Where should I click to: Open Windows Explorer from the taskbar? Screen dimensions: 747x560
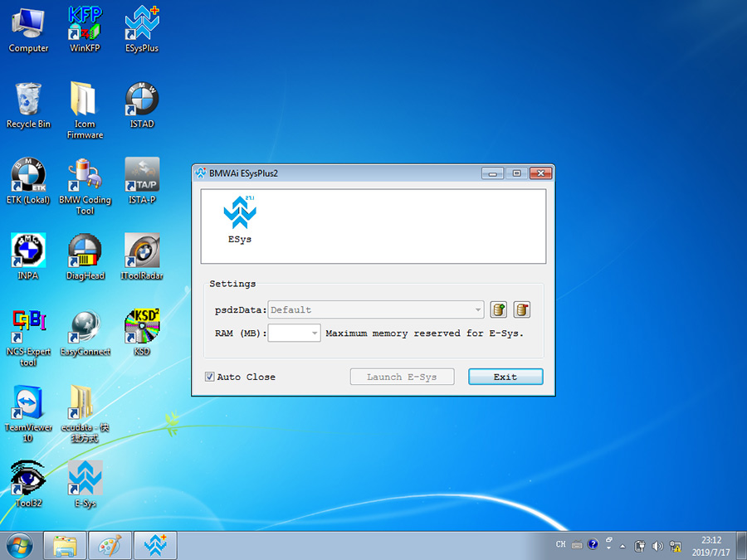coord(65,546)
